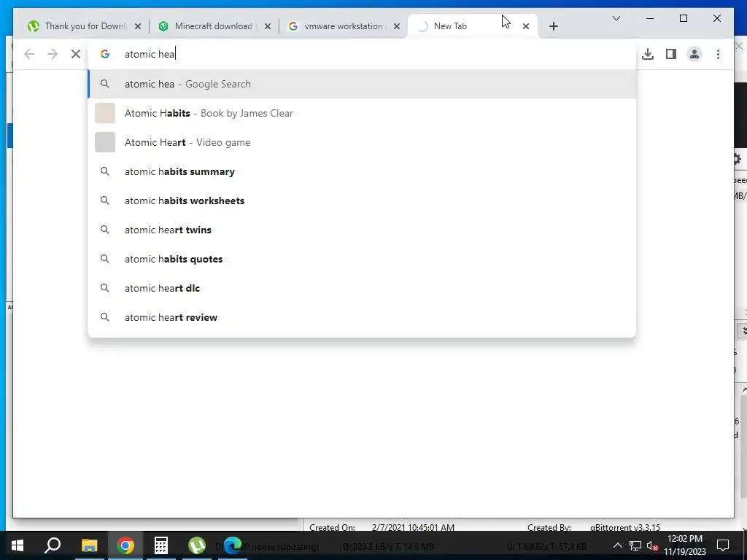Select 'Atomic Heart - Video game' suggestion
Image resolution: width=747 pixels, height=560 pixels.
click(362, 142)
